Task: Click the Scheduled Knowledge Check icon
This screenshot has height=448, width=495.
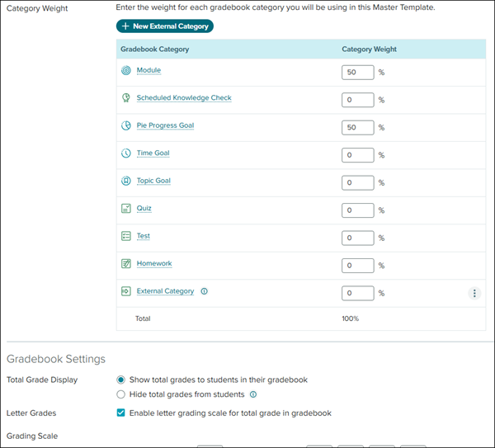Action: [x=126, y=99]
